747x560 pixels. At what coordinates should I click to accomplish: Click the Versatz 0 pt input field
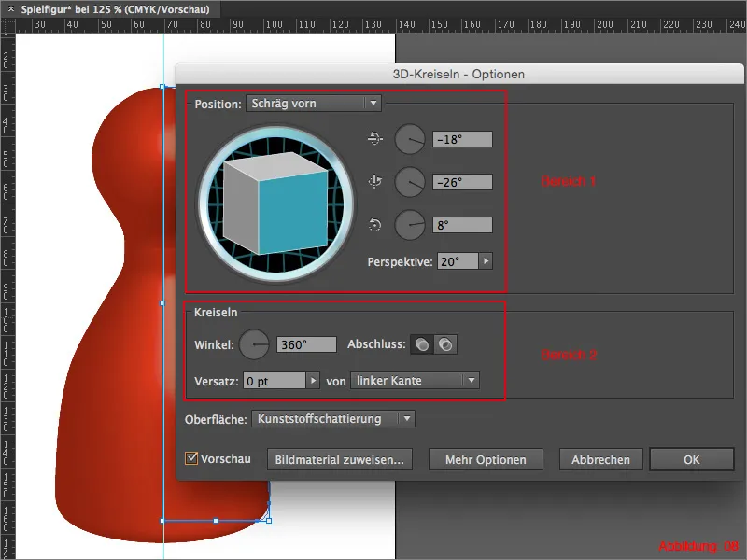tap(275, 381)
